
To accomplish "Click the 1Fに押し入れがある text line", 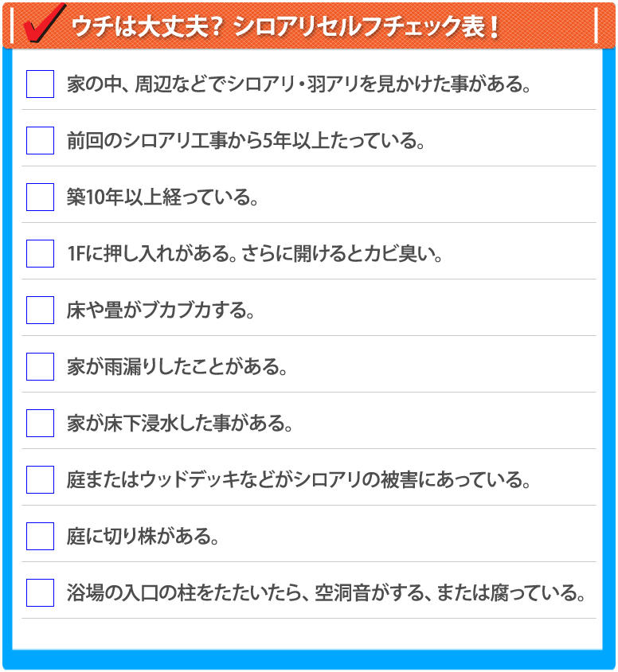I will pyautogui.click(x=255, y=254).
